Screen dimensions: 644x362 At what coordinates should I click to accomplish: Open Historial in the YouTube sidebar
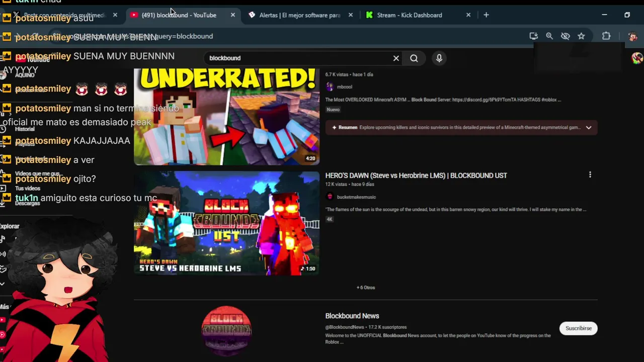tap(25, 129)
